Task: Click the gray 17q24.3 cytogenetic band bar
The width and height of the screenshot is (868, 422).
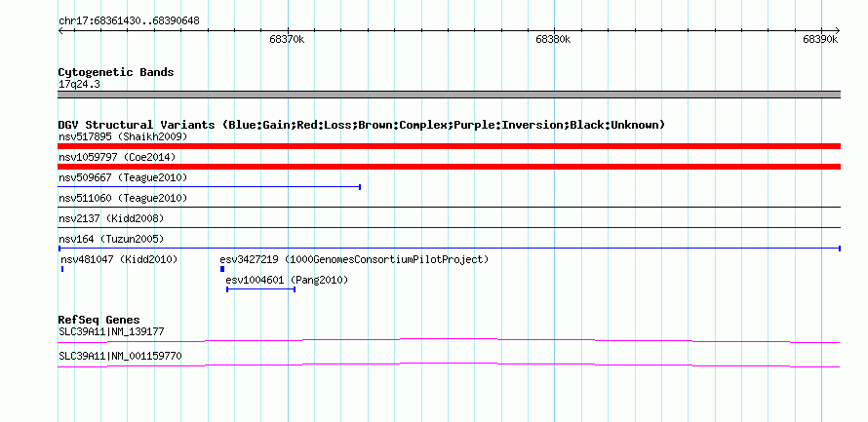Action: pyautogui.click(x=449, y=95)
